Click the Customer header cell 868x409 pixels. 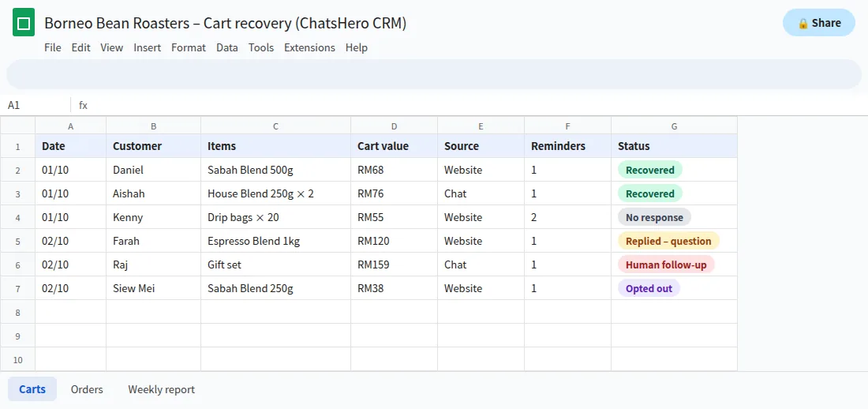[x=154, y=146]
